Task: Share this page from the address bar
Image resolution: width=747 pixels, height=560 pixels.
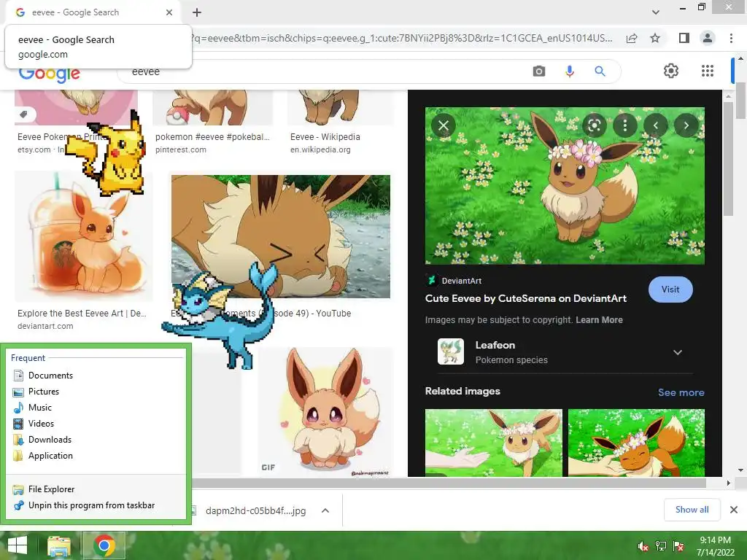Action: (632, 38)
